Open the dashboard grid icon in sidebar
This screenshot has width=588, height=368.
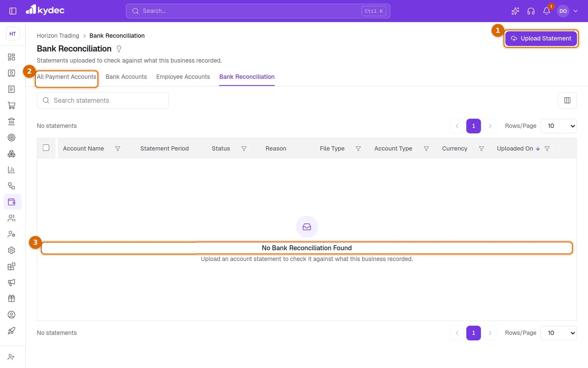click(11, 57)
